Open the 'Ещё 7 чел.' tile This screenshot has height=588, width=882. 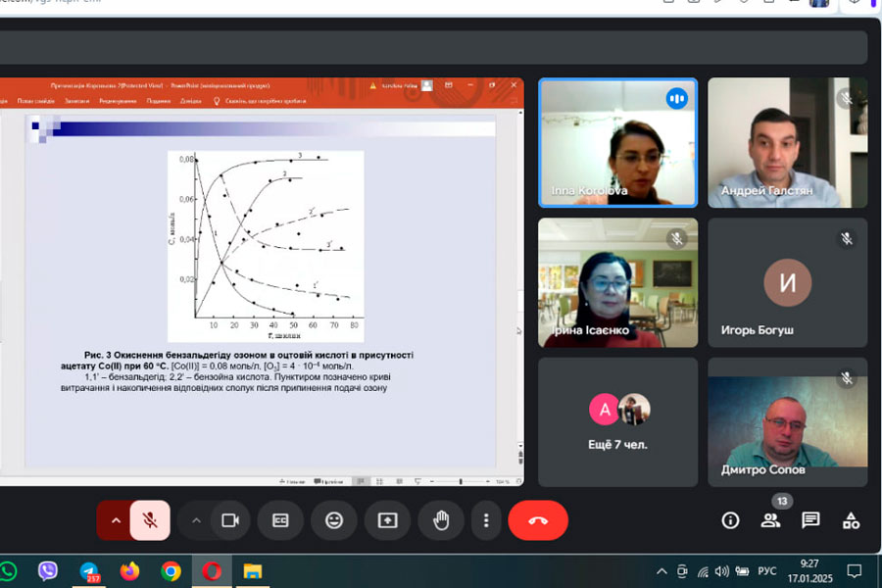[x=617, y=422]
